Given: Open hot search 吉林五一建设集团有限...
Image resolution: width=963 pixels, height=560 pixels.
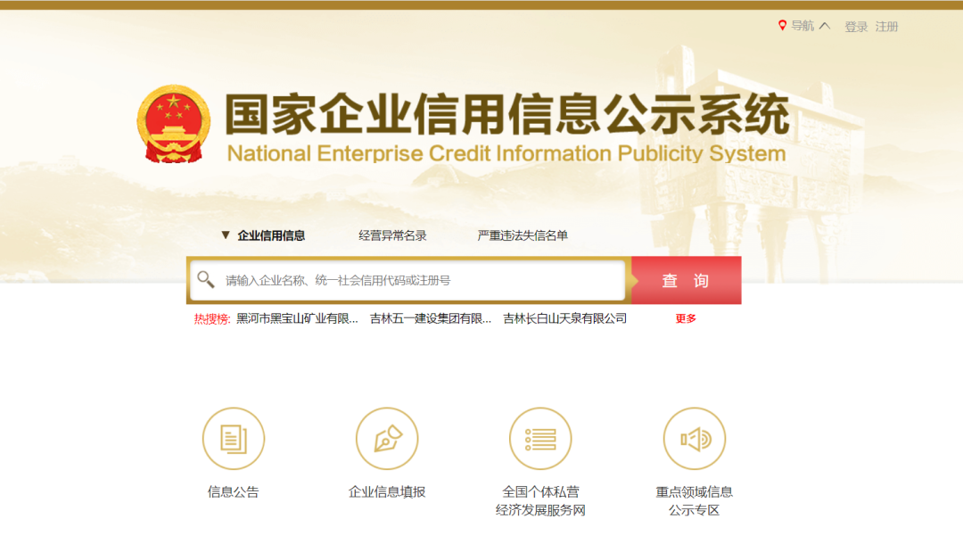Looking at the screenshot, I should [431, 318].
